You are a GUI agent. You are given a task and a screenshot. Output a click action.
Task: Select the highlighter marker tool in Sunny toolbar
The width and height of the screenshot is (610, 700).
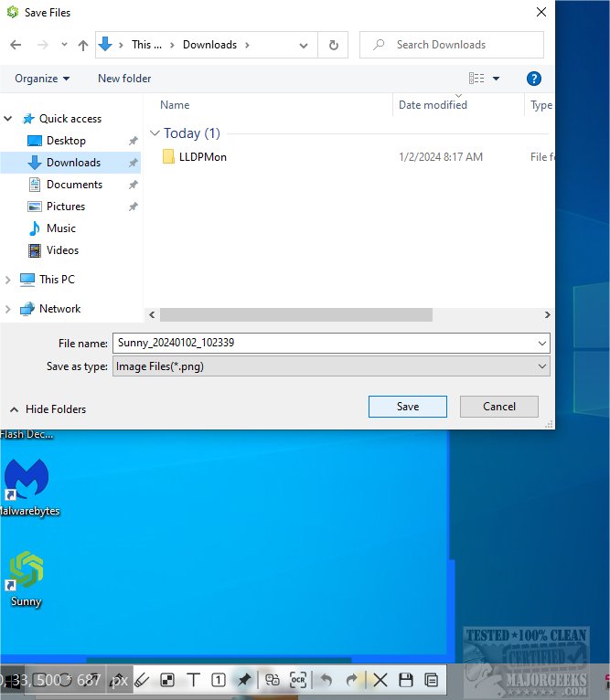pyautogui.click(x=142, y=681)
